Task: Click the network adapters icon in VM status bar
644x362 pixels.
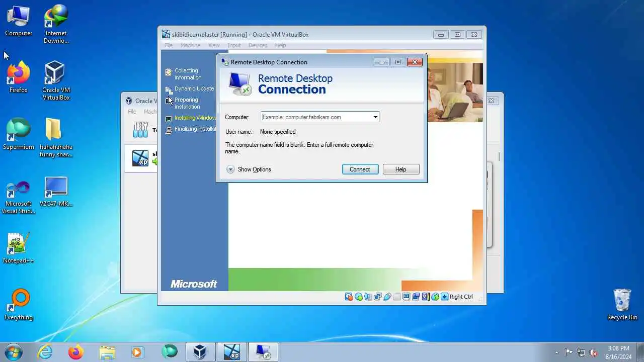Action: (x=378, y=297)
